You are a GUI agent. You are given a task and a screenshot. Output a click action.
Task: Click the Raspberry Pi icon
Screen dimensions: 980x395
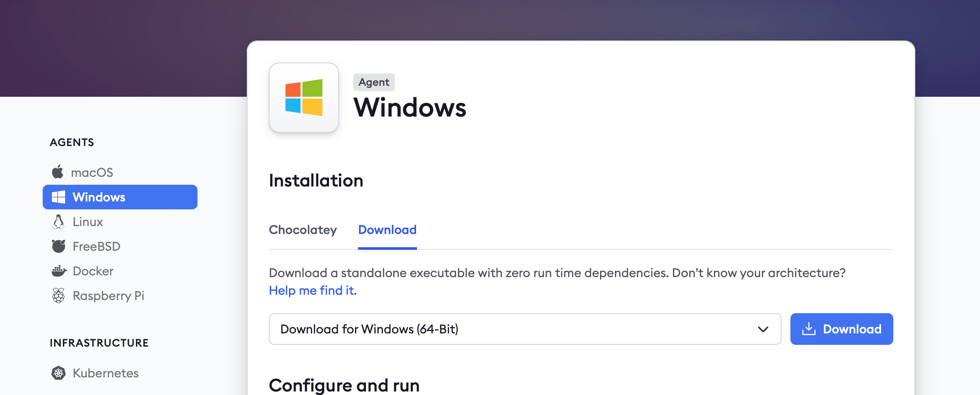click(x=59, y=296)
